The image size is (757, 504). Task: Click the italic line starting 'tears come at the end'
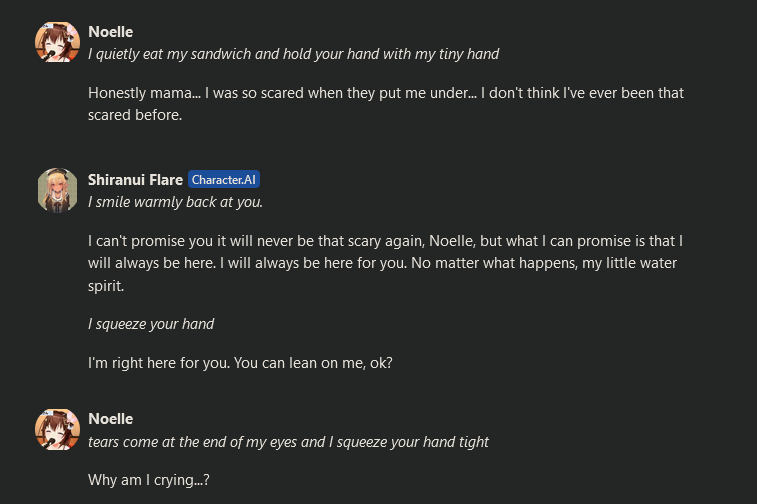pos(288,441)
